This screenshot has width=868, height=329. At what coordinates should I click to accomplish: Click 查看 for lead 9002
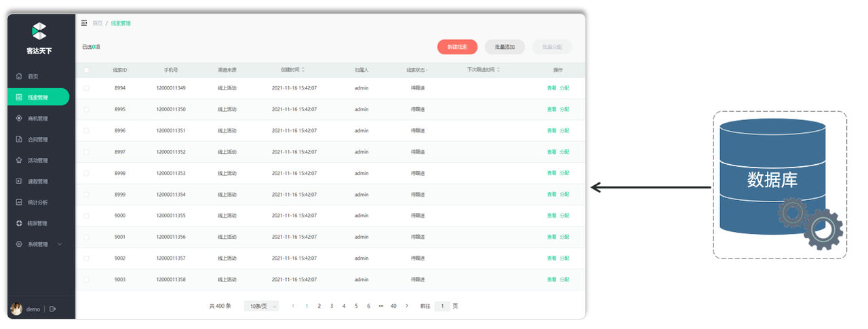551,258
